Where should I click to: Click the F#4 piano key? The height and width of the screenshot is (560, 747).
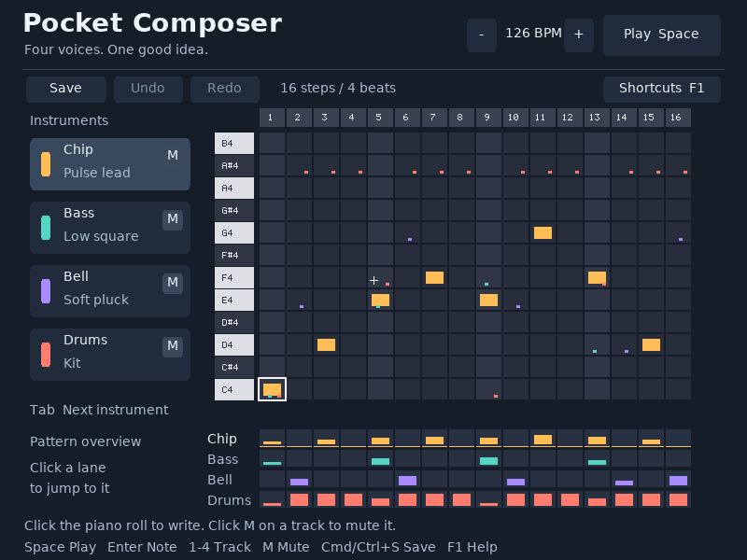(234, 255)
